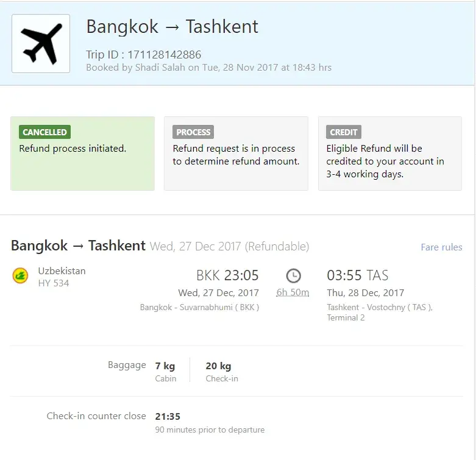Click the flight number HY 534
This screenshot has height=460, width=476.
click(54, 283)
